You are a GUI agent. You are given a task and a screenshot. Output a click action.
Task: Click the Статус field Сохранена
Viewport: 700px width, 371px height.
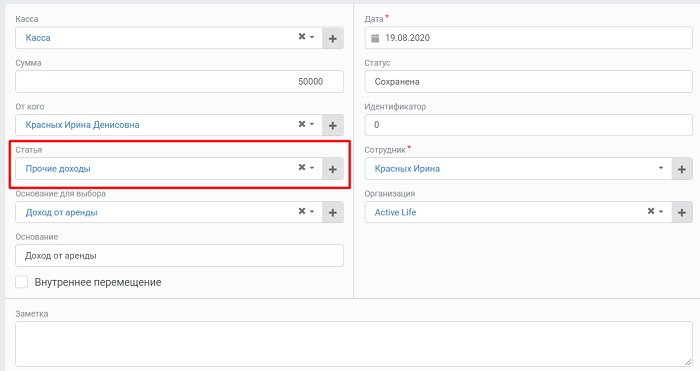pos(529,82)
